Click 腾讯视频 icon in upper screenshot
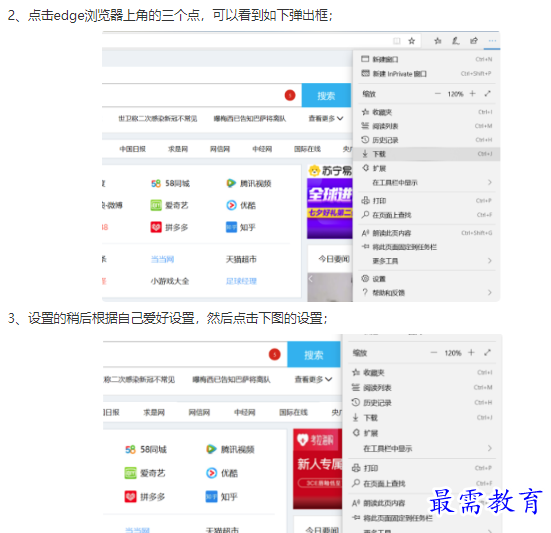Screen dimensions: 551x533 [x=231, y=183]
